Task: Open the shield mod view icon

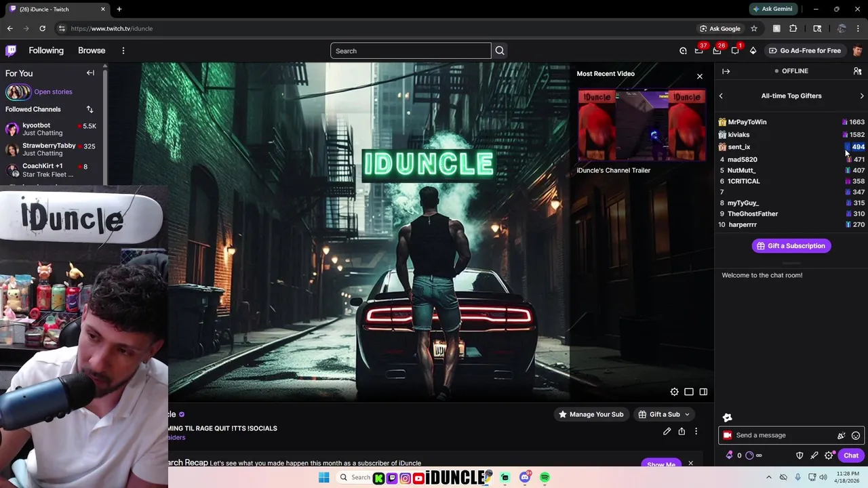Action: click(800, 455)
